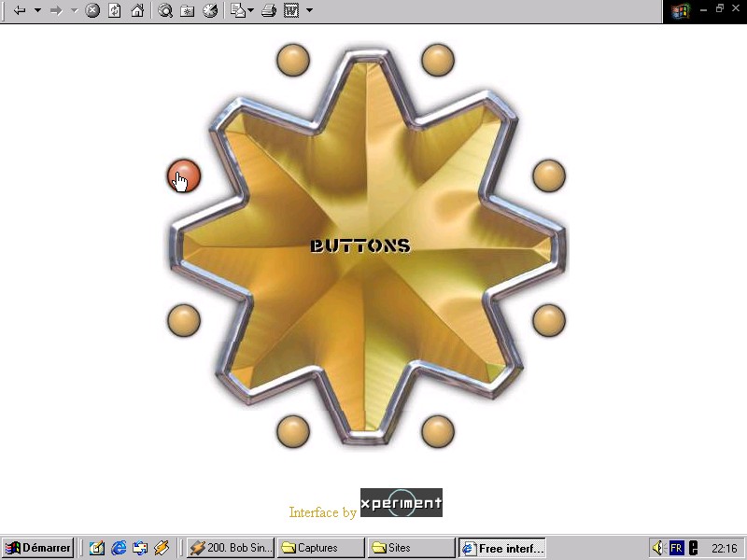Refresh the page with the Refresh icon

click(115, 10)
